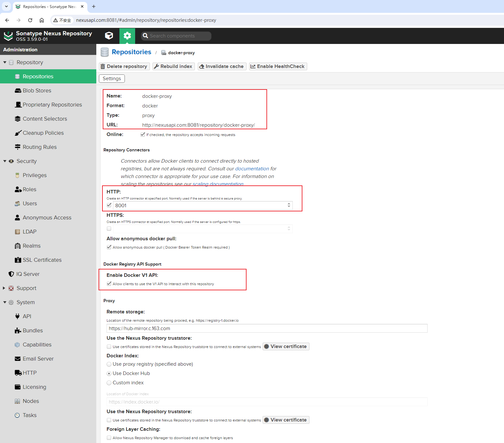504x443 pixels.
Task: Click the Tasks clock icon
Action: click(x=17, y=415)
